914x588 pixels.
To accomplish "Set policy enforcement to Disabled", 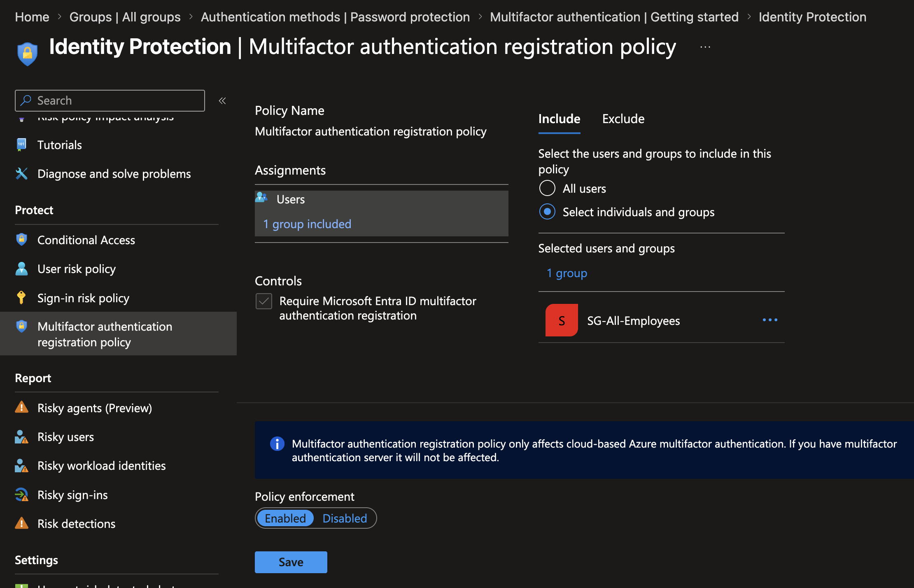I will 345,518.
